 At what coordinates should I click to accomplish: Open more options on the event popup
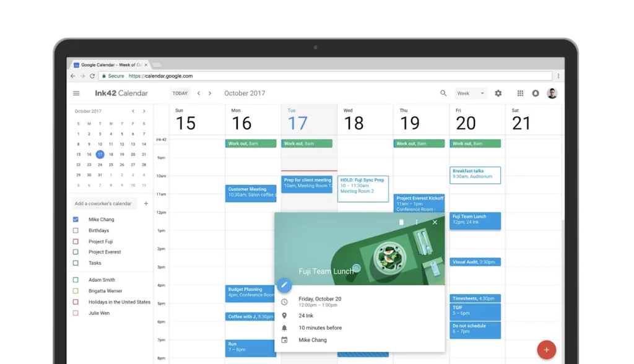[x=417, y=222]
